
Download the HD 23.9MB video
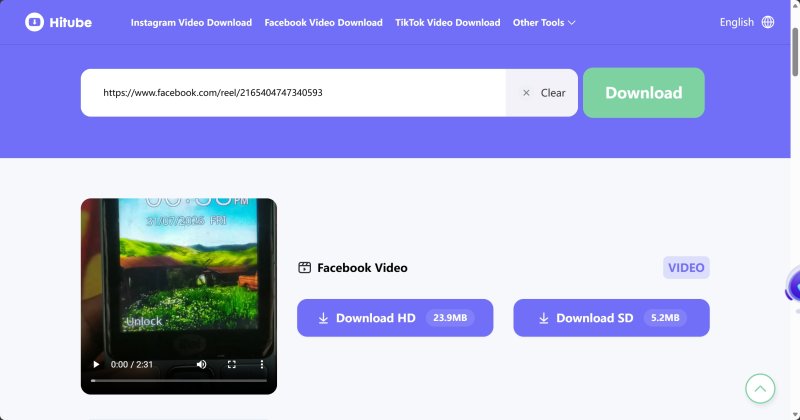coord(395,318)
